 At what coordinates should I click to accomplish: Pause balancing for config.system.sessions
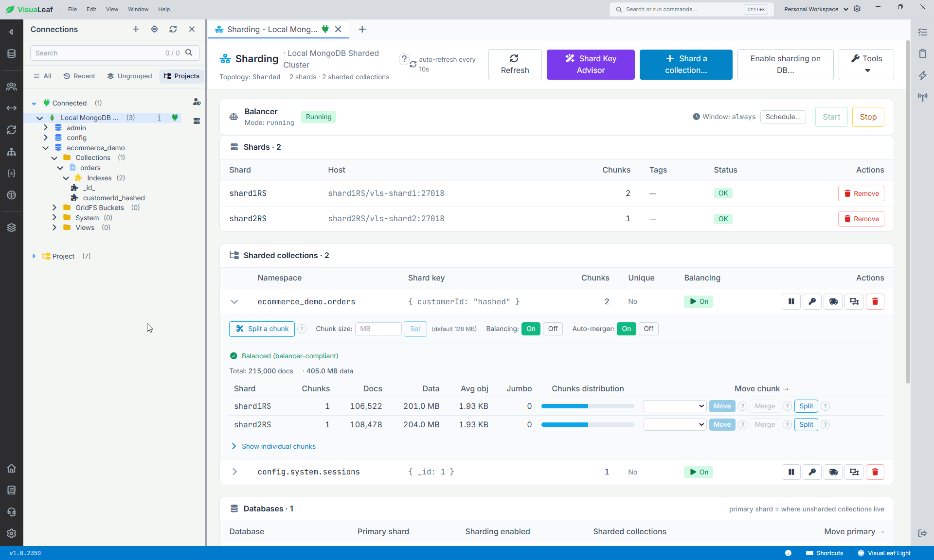click(x=791, y=472)
